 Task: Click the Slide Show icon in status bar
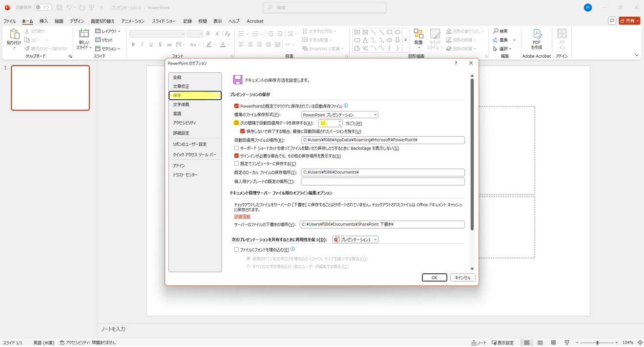567,343
